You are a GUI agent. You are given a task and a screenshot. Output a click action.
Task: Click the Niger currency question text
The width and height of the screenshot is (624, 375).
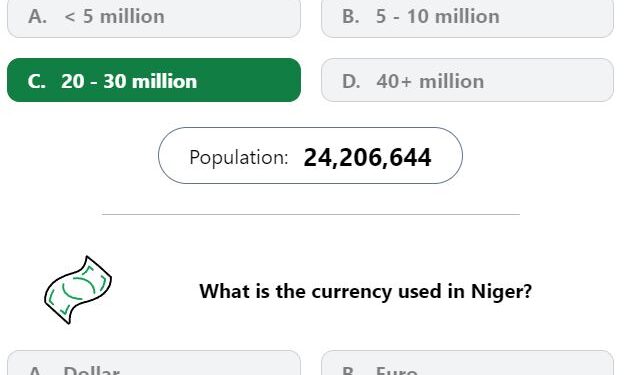coord(365,291)
